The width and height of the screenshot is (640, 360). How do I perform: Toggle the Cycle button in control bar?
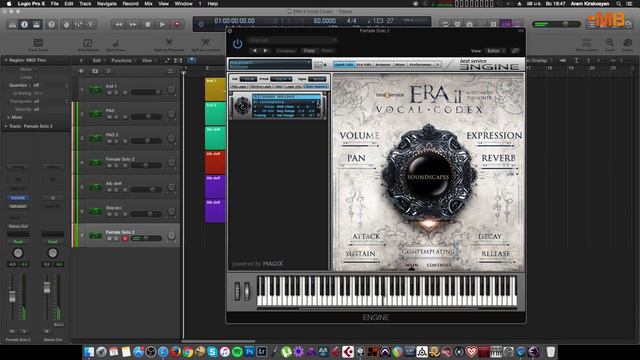(445, 24)
